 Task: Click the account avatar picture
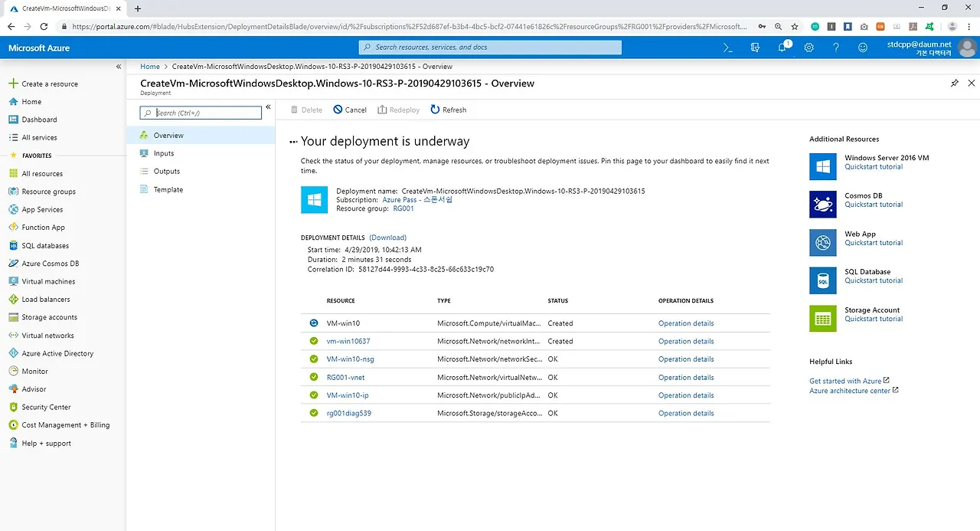click(968, 48)
